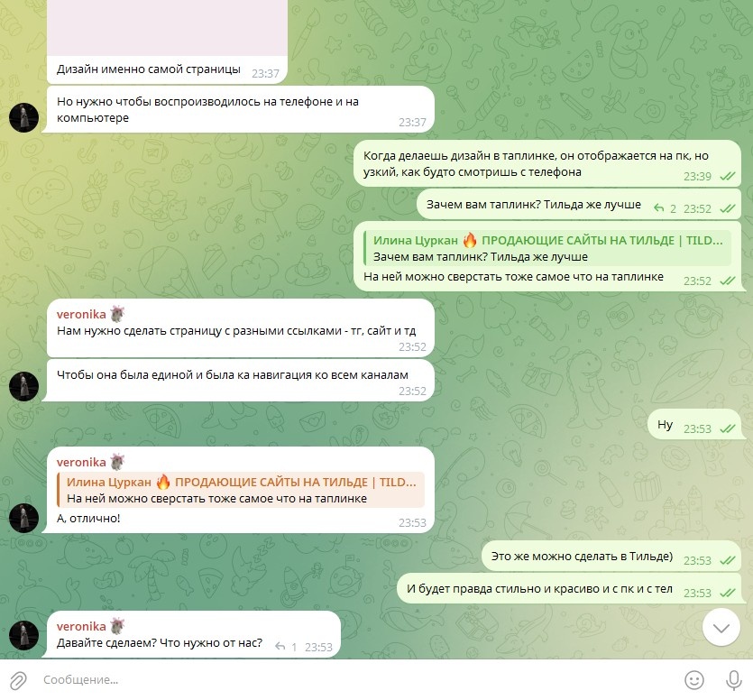Open quoted reply in veronika's 'А, отлично!' message
Screen dimensions: 753x700
pyautogui.click(x=241, y=490)
